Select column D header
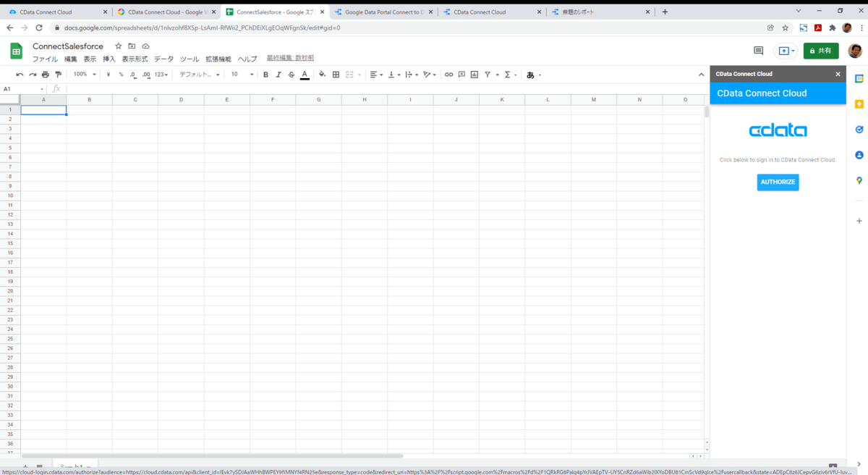 [181, 99]
